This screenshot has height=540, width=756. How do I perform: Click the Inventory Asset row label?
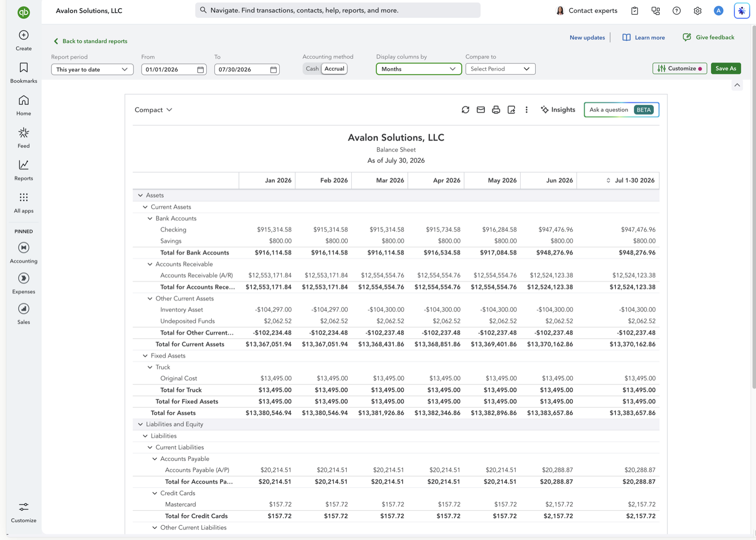coord(181,310)
